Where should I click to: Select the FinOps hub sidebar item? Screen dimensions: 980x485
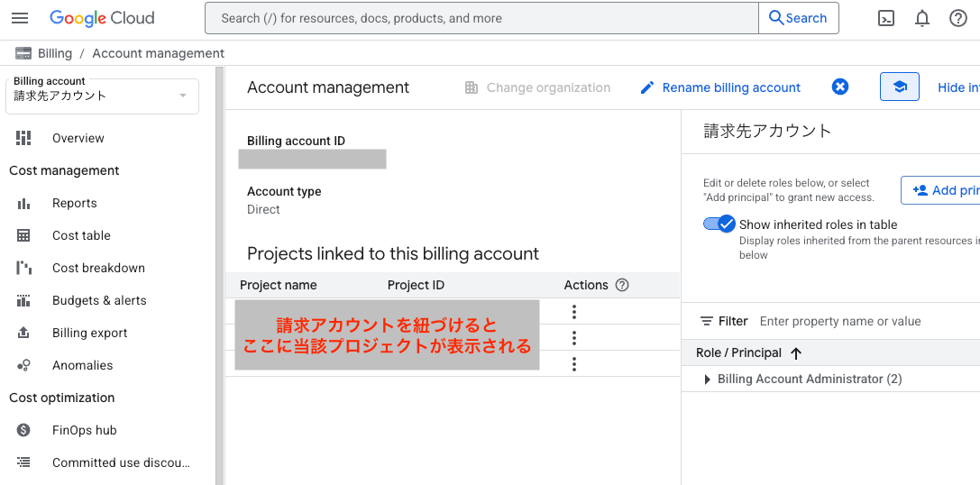85,430
